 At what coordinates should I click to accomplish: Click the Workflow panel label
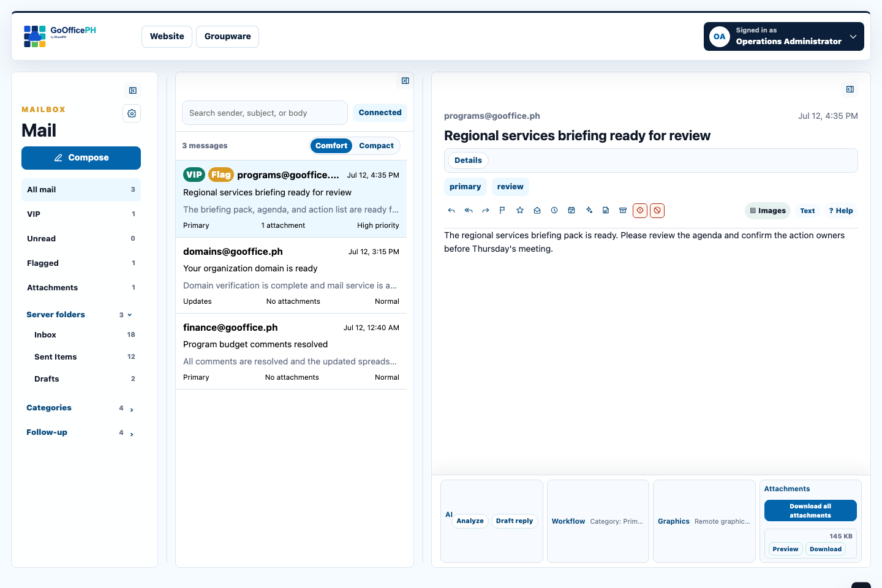[x=568, y=522]
